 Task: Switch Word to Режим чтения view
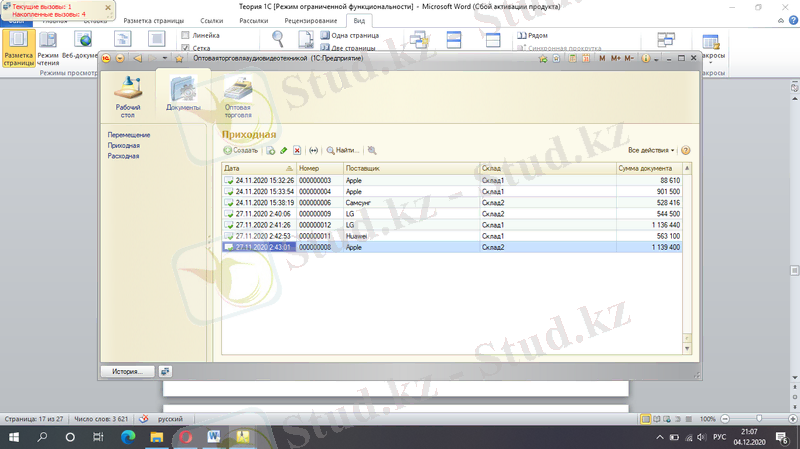coord(48,48)
